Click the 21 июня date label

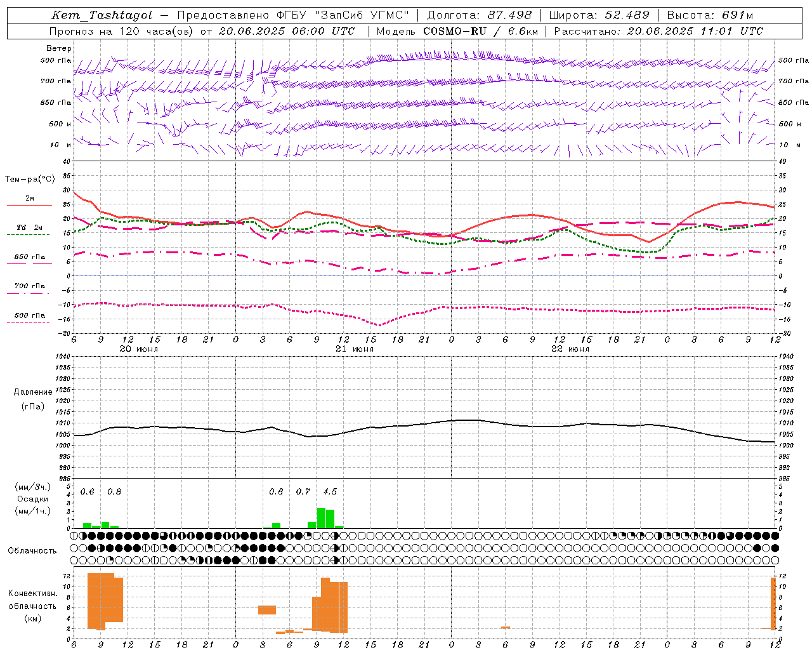pyautogui.click(x=355, y=349)
